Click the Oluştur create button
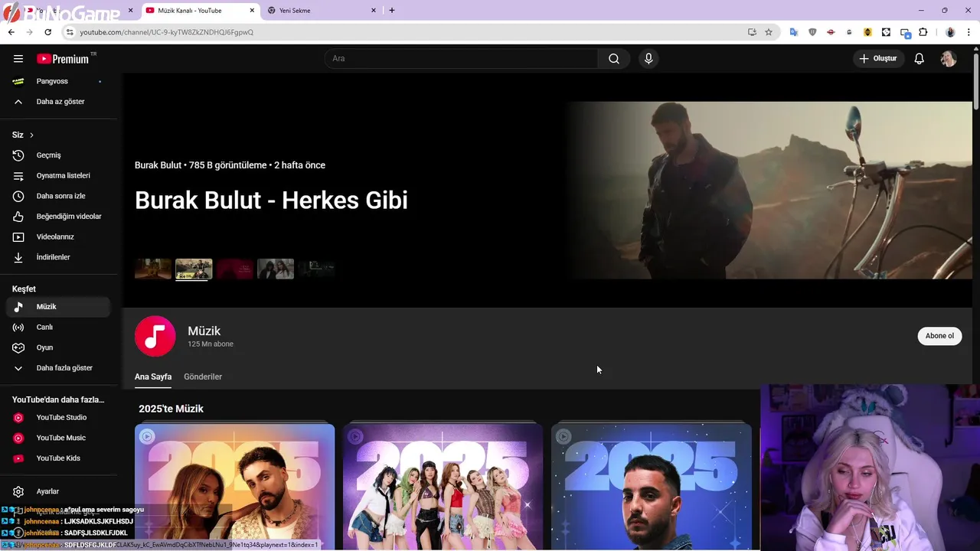This screenshot has width=980, height=551. (879, 59)
